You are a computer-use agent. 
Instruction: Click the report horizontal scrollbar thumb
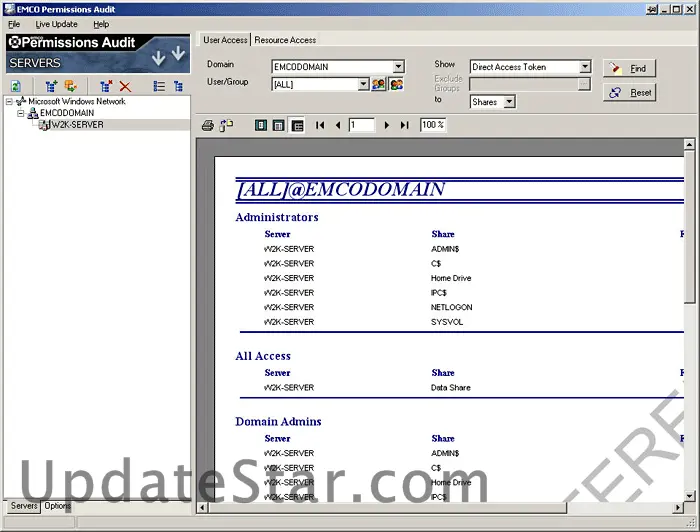coord(388,507)
